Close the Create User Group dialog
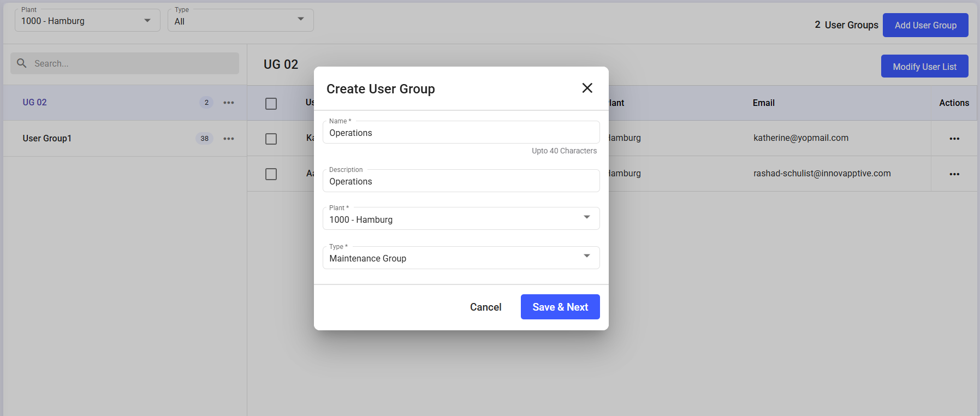Screen dimensions: 980x416 pos(587,88)
